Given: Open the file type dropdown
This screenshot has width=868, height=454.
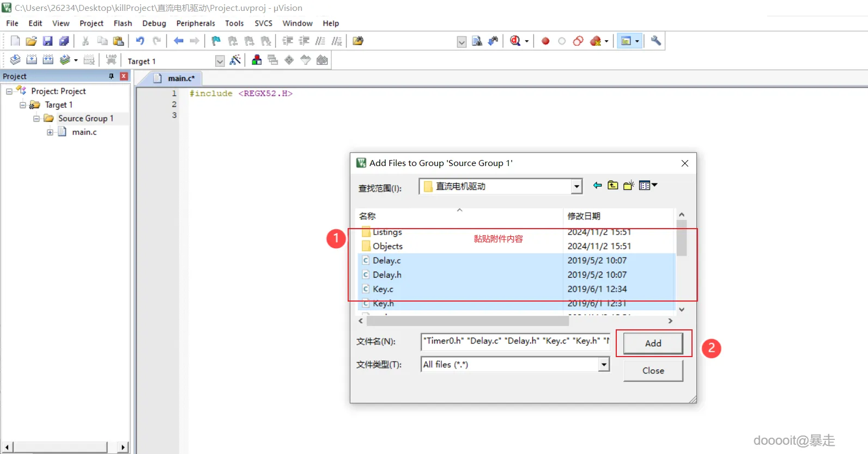Looking at the screenshot, I should 603,364.
